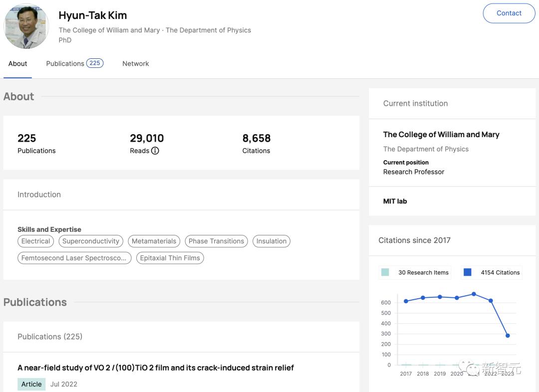Open the Metamaterials skill tag
Image resolution: width=539 pixels, height=392 pixels.
coord(154,241)
